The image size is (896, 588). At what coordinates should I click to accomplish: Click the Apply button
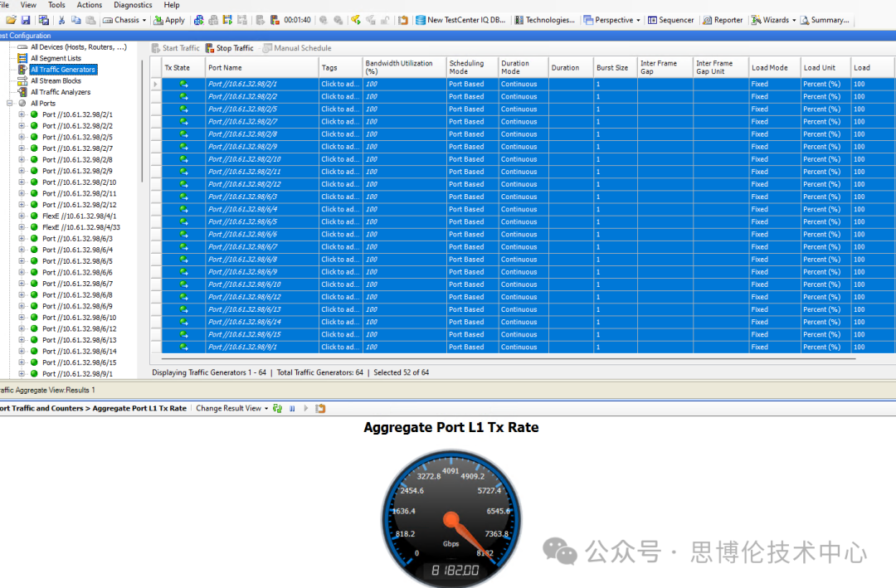click(169, 20)
